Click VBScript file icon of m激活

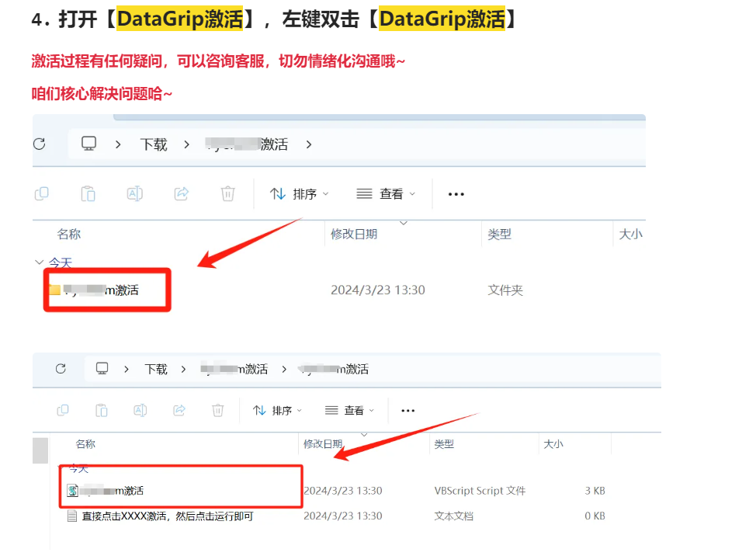point(72,491)
